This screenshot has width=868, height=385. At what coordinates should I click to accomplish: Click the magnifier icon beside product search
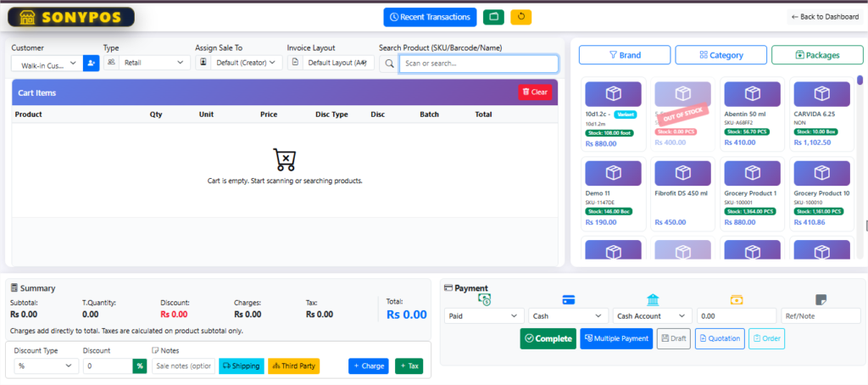coord(388,63)
